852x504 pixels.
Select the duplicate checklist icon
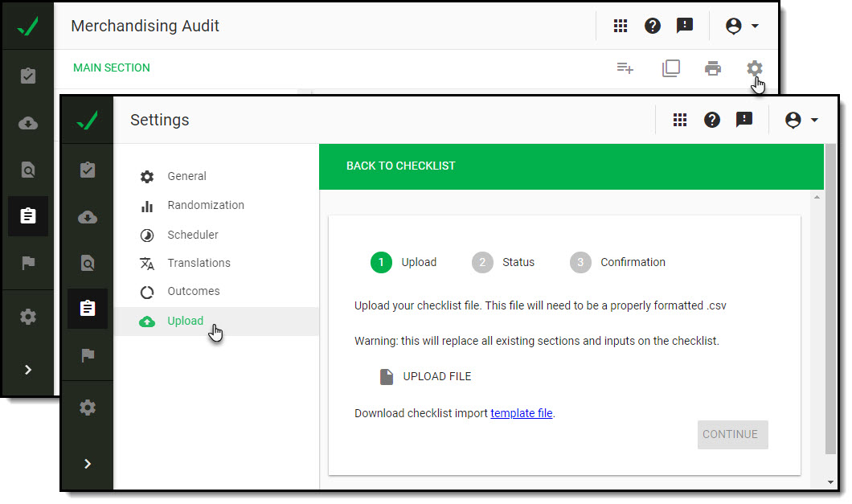click(671, 68)
